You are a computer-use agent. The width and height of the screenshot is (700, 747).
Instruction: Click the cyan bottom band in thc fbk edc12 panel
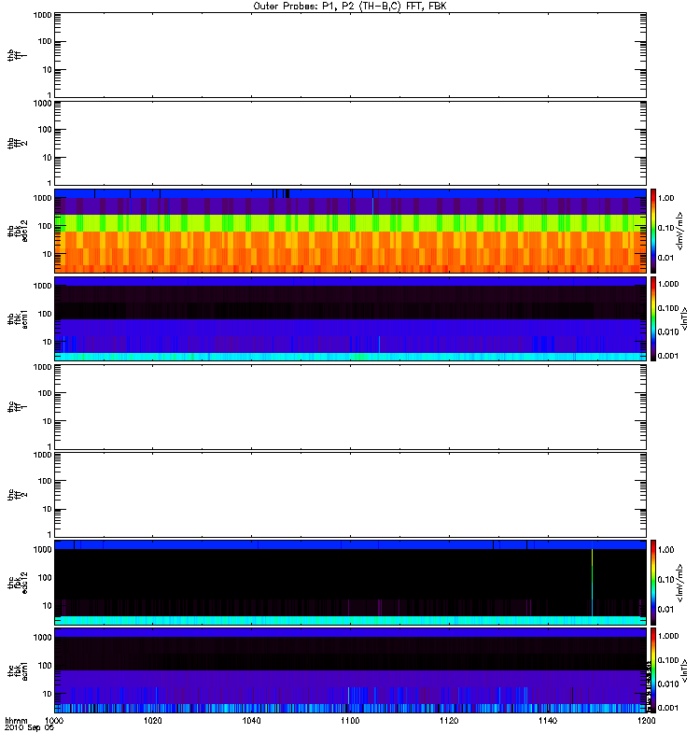click(351, 620)
